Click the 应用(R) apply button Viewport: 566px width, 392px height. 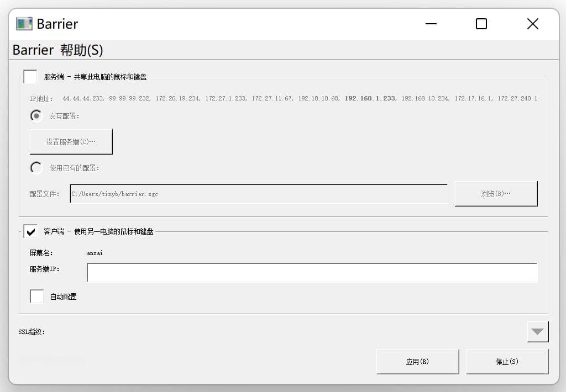pos(418,361)
